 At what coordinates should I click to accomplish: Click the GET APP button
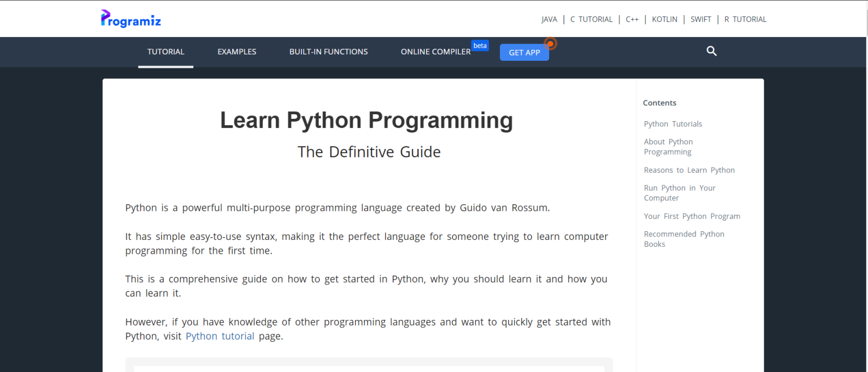(524, 52)
